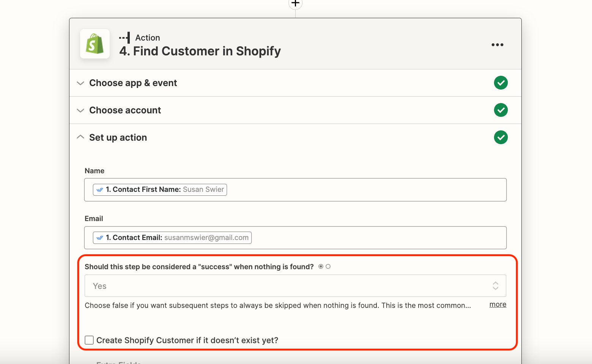Click the Action step-type icon beside 'Action' label
The height and width of the screenshot is (364, 592).
coord(124,37)
